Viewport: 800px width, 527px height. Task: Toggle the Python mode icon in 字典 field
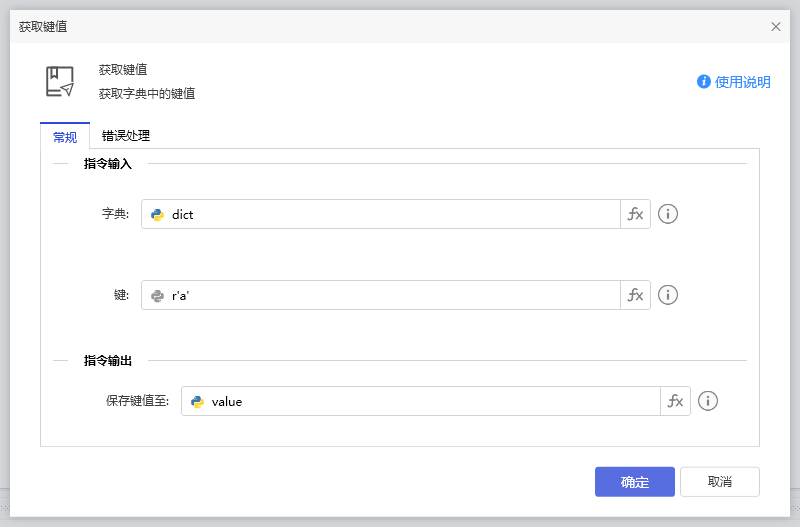coord(157,214)
